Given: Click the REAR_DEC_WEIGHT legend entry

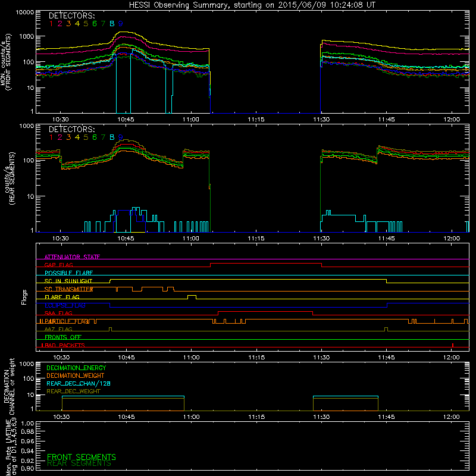Looking at the screenshot, I should click(73, 392).
